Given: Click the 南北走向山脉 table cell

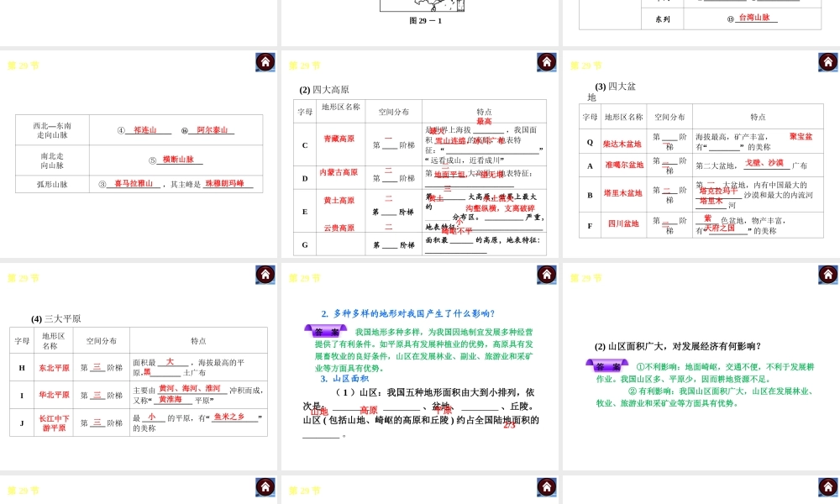Looking at the screenshot, I should (52, 160).
